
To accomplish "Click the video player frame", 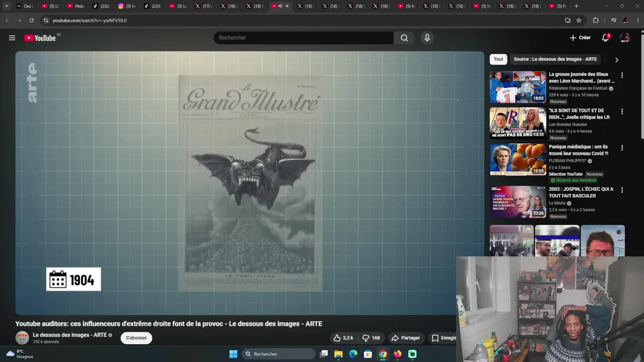I will point(250,183).
